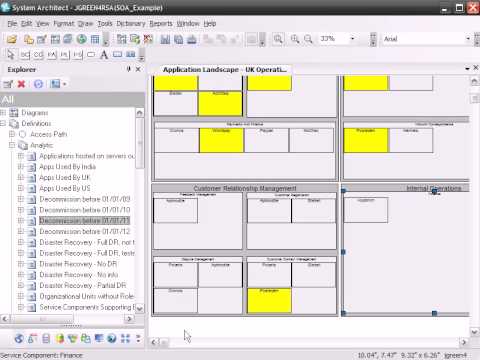Click the two yellow documents icon beside the open folder

point(29,39)
